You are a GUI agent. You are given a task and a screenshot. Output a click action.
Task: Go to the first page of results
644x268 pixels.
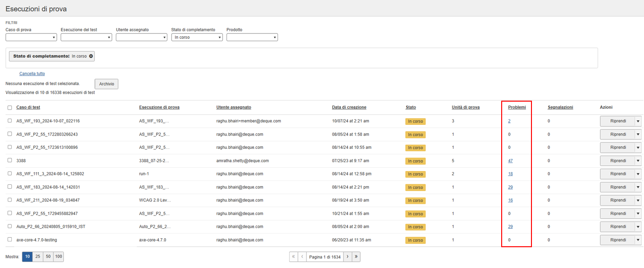click(x=294, y=257)
